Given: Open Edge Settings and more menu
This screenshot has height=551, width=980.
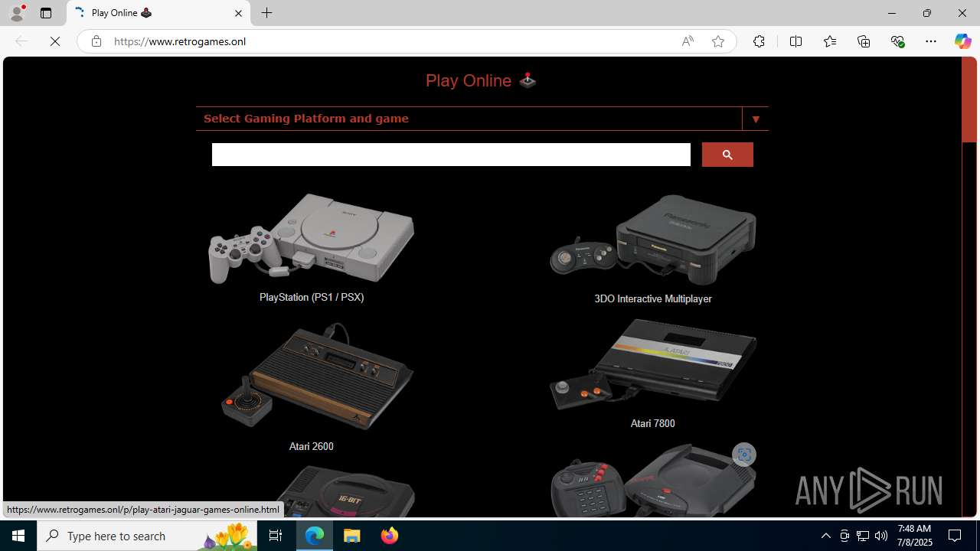Looking at the screenshot, I should tap(931, 41).
